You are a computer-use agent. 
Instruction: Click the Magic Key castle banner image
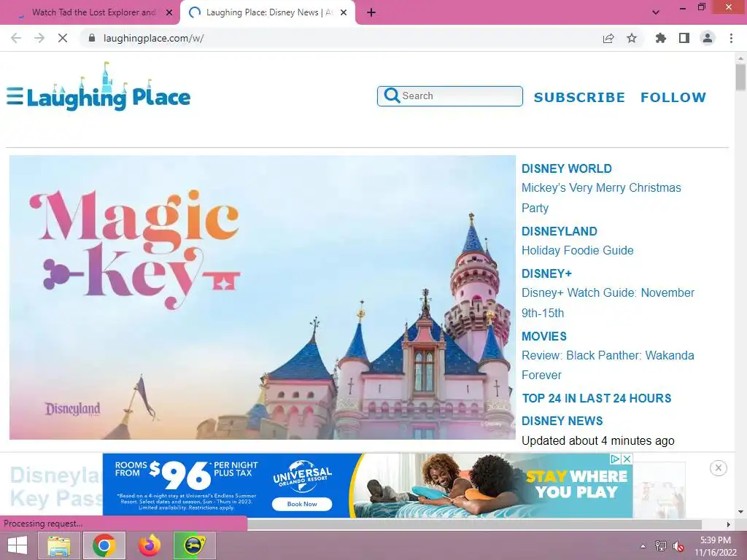point(263,297)
